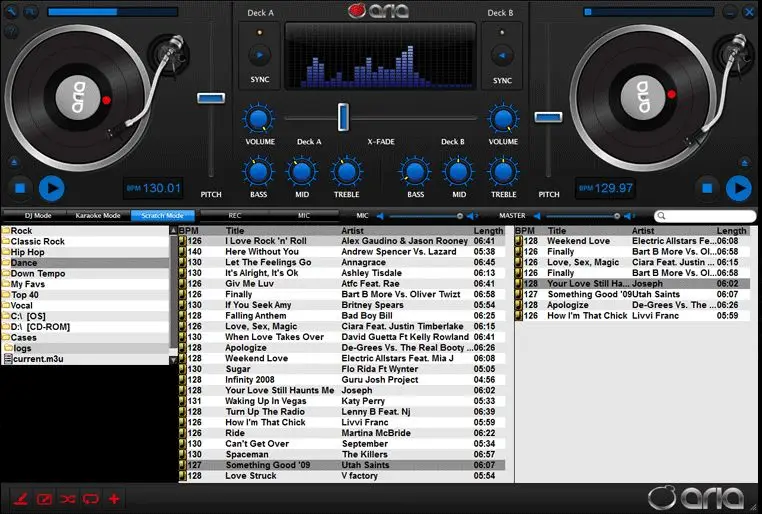
Task: Click the Deck B turntable record
Action: 643,97
